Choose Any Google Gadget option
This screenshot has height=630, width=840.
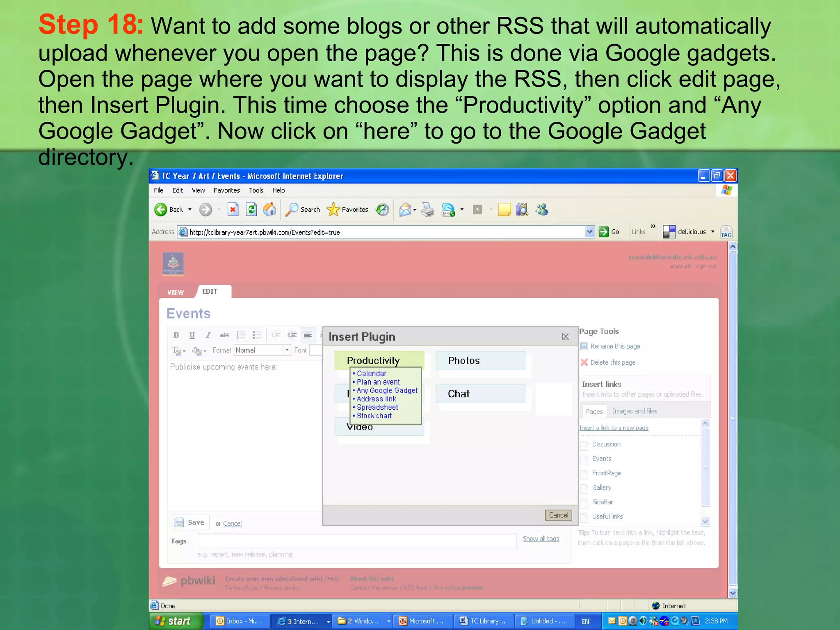(387, 390)
